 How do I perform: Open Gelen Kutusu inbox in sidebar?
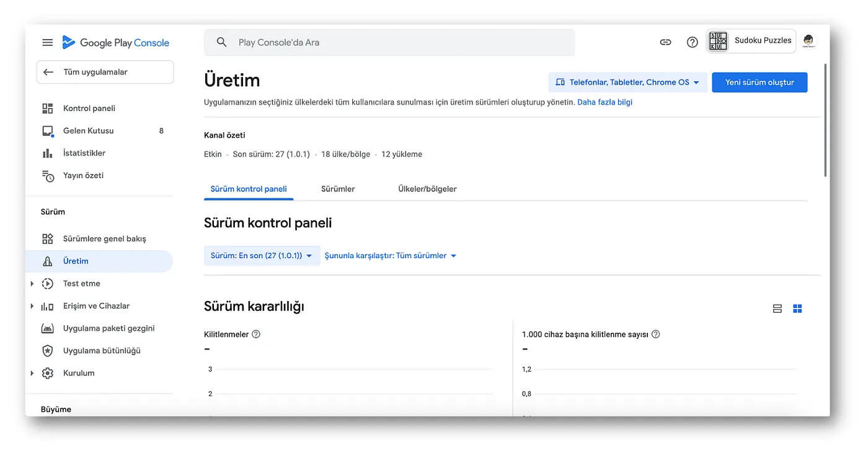[x=88, y=130]
